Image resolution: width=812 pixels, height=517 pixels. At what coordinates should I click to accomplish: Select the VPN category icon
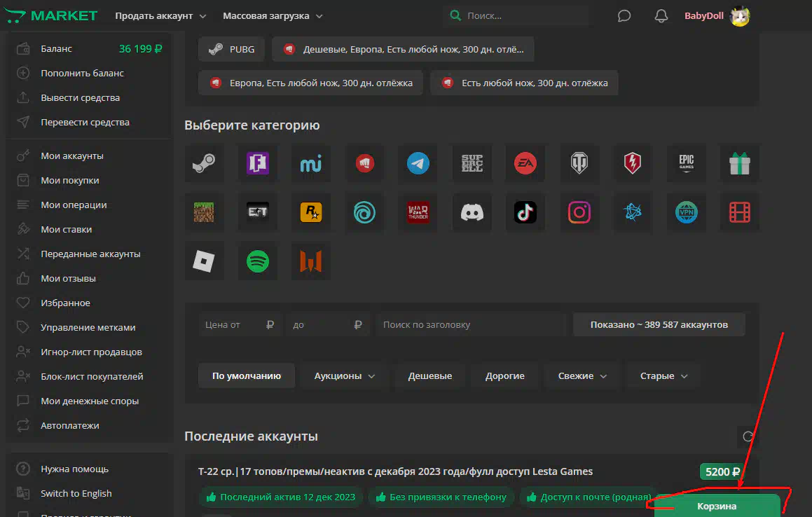point(686,212)
